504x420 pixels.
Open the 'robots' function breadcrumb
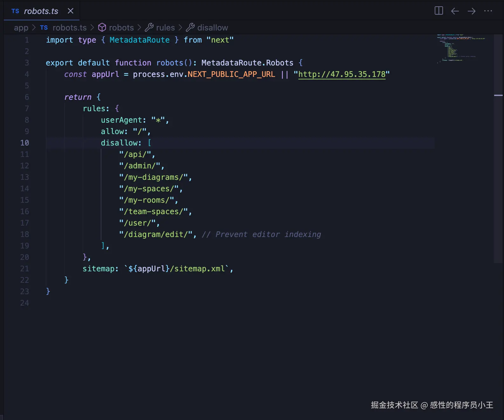click(x=121, y=28)
